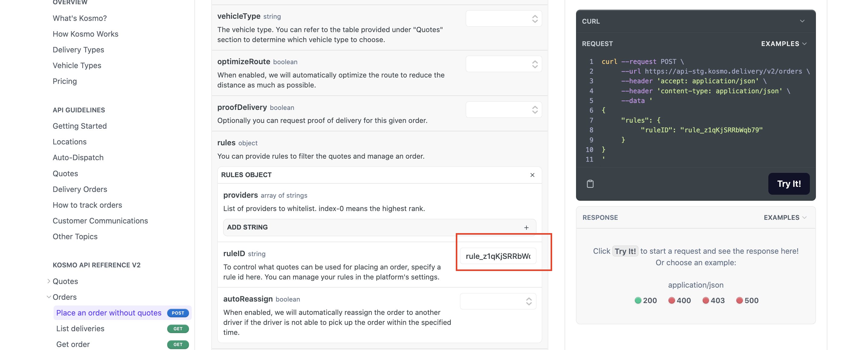Click the plus icon on Add String
Viewport: 868px width, 350px height.
point(526,227)
